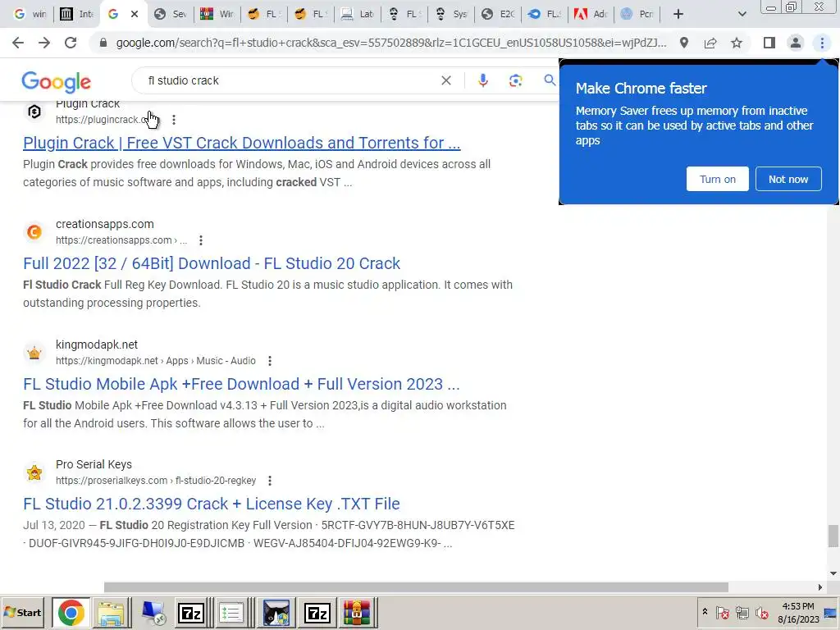The image size is (840, 630).
Task: Switch to the 'Sys' tab
Action: pos(451,14)
